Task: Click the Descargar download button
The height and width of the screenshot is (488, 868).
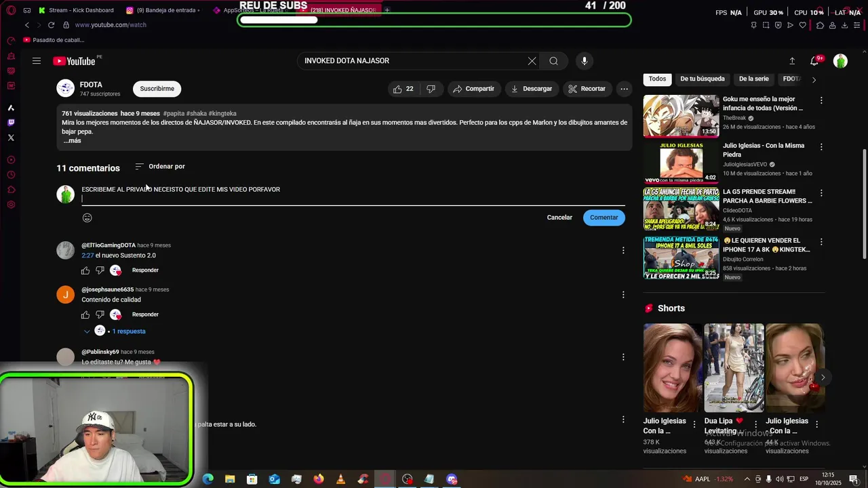Action: (532, 89)
